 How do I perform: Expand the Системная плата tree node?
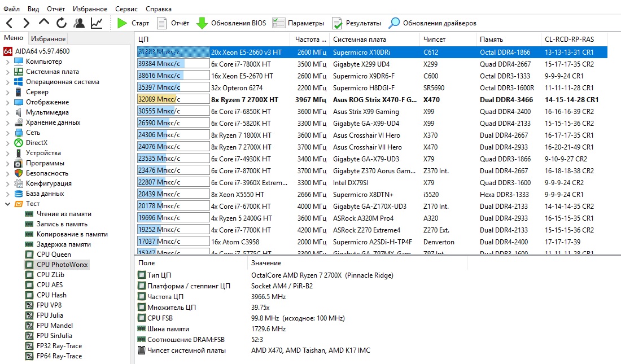7,72
